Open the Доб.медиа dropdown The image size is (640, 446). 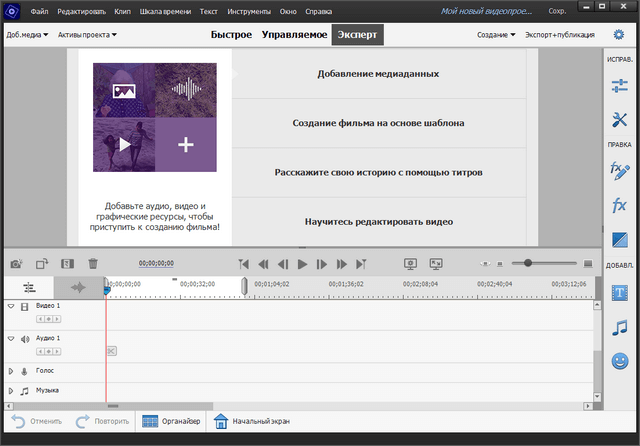pos(27,35)
